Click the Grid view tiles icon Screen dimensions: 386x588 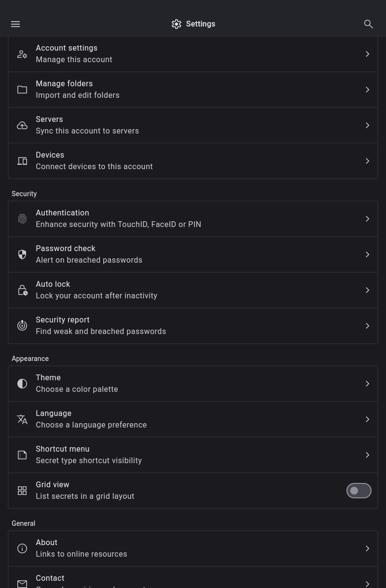(22, 491)
